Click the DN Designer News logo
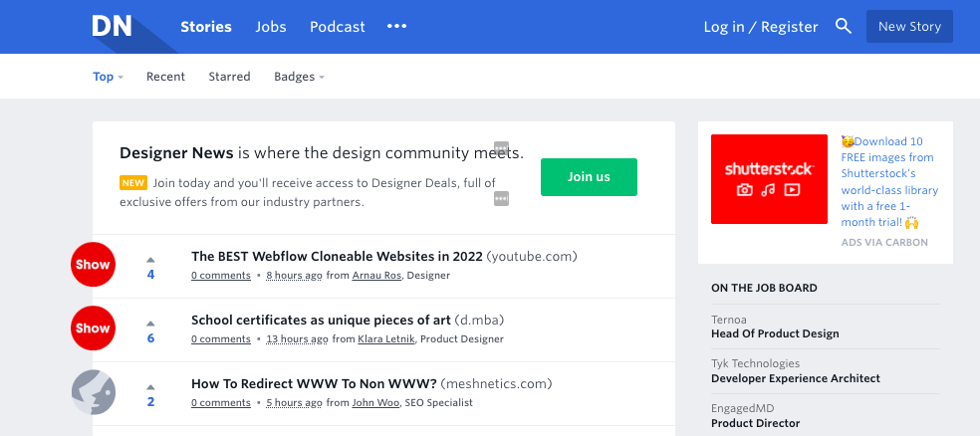The width and height of the screenshot is (980, 436). click(x=113, y=26)
